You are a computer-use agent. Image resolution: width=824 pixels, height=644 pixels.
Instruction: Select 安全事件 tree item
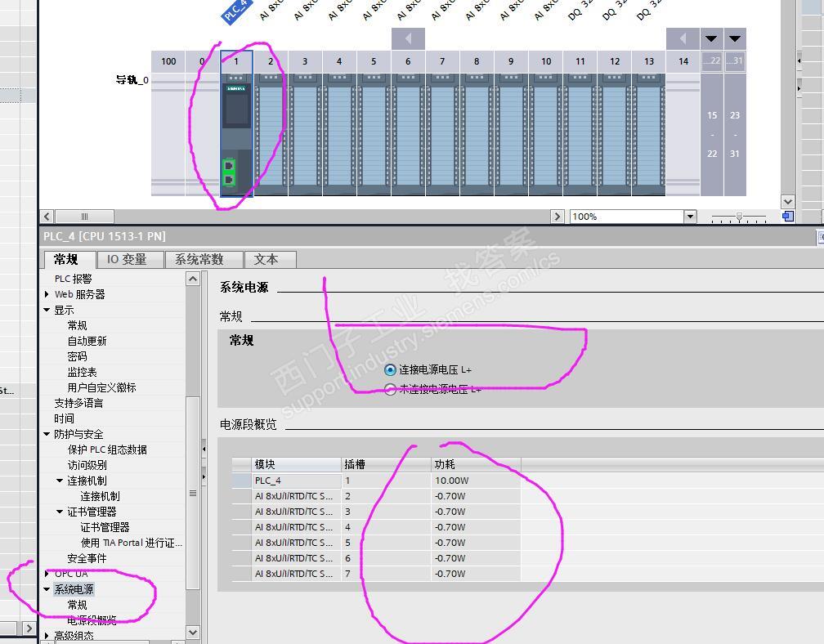(x=87, y=558)
